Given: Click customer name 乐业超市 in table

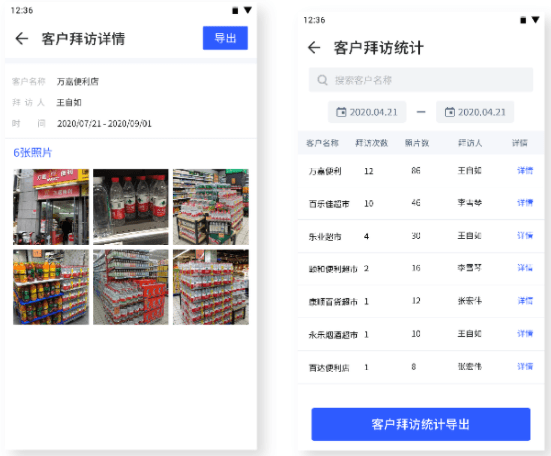Looking at the screenshot, I should click(x=325, y=237).
